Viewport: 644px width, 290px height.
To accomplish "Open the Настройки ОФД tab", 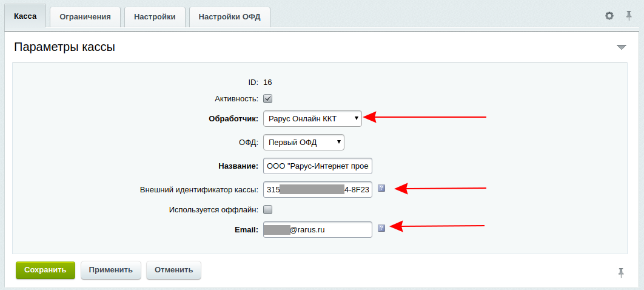I will [x=229, y=17].
